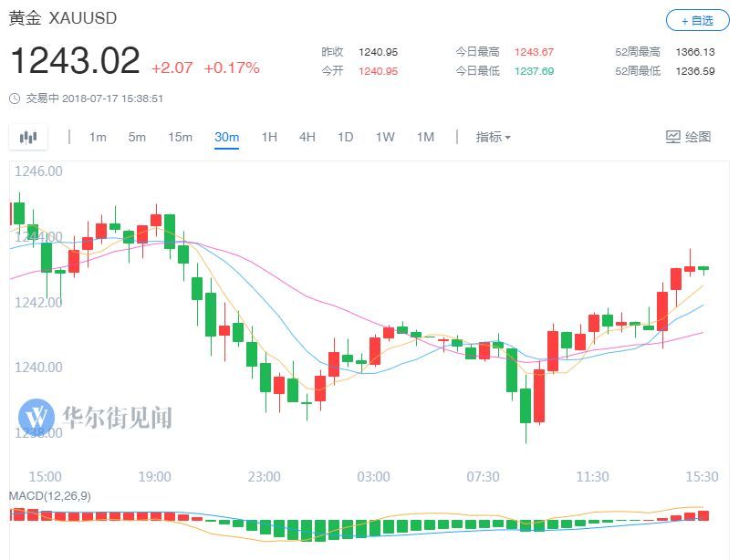Click 昨收 value 1240.95
This screenshot has width=739, height=560.
tap(378, 52)
